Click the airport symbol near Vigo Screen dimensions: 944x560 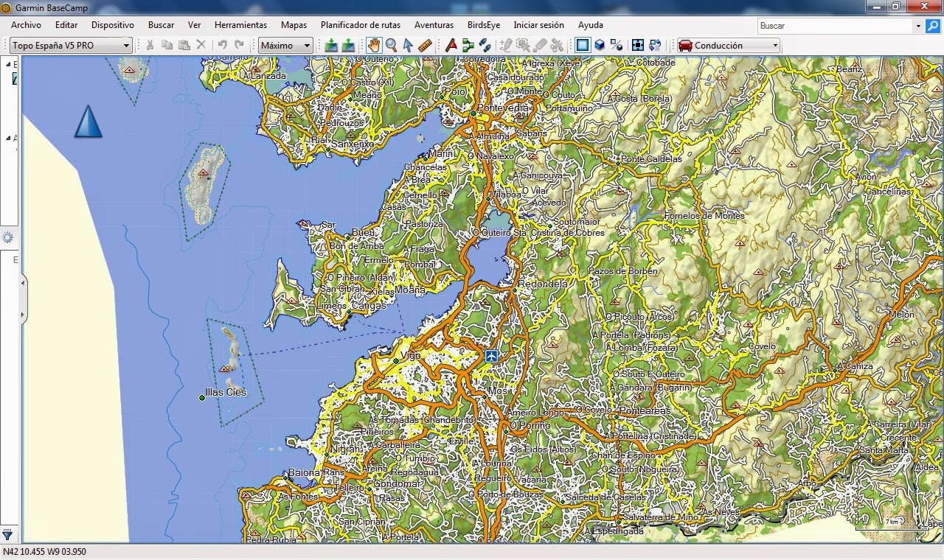pos(492,357)
